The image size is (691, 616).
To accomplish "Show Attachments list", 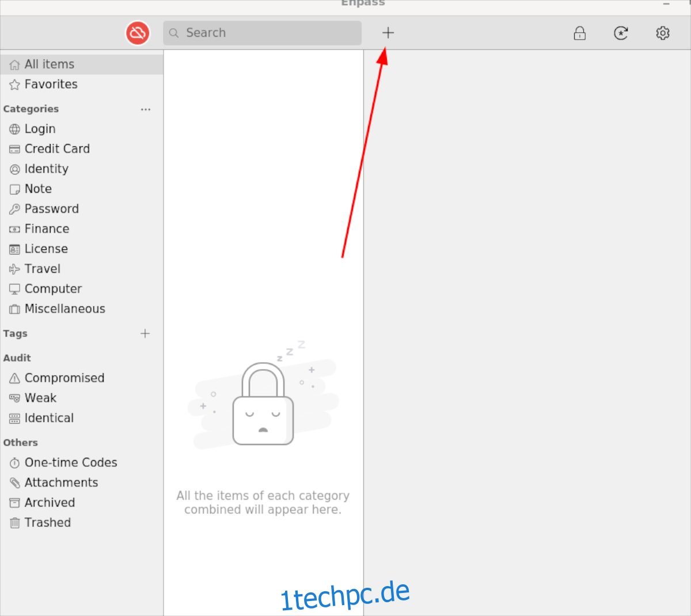I will [x=82, y=483].
